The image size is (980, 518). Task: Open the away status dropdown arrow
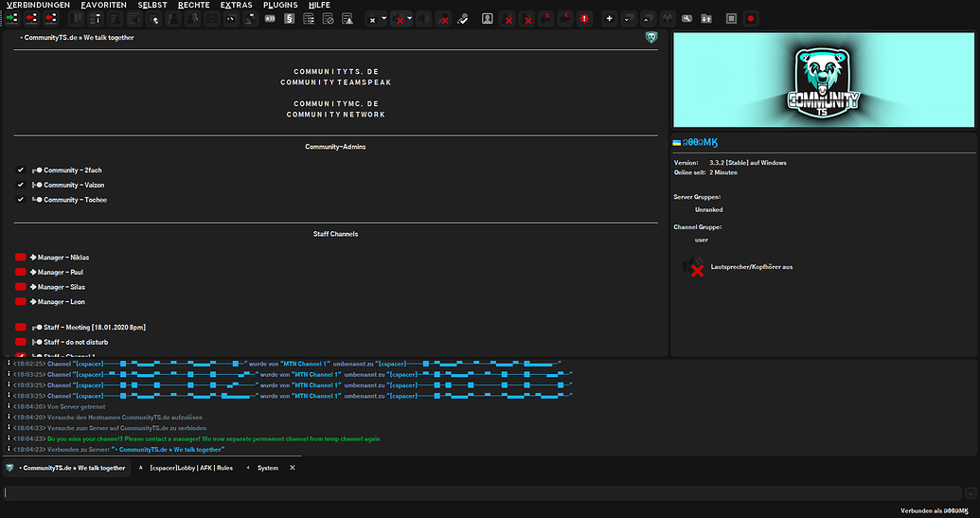point(384,18)
